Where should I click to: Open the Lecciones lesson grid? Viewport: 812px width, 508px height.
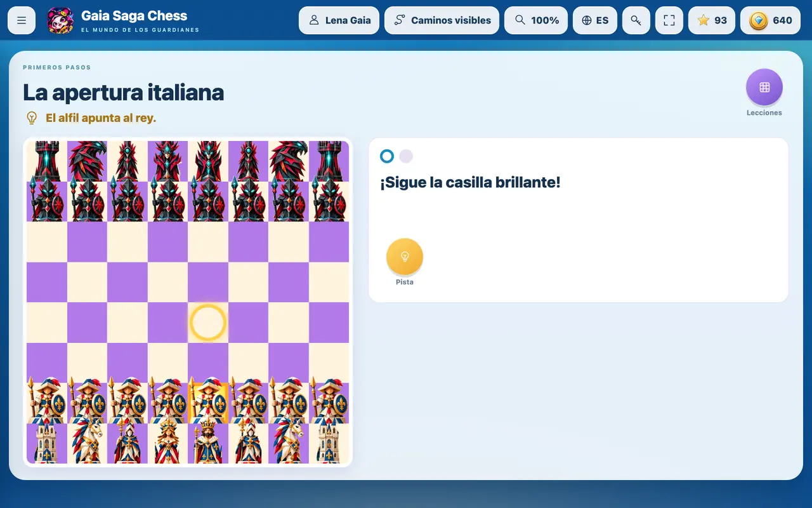764,87
